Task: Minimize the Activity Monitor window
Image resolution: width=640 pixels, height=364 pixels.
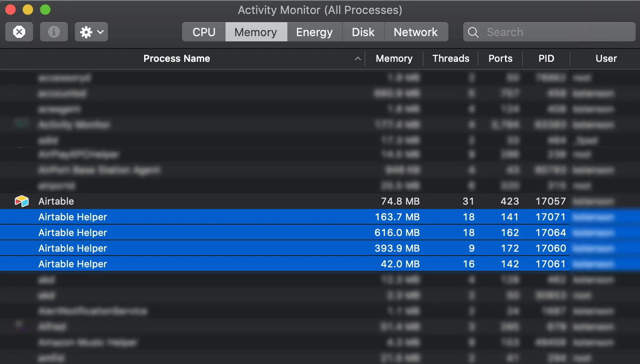Action: point(28,10)
